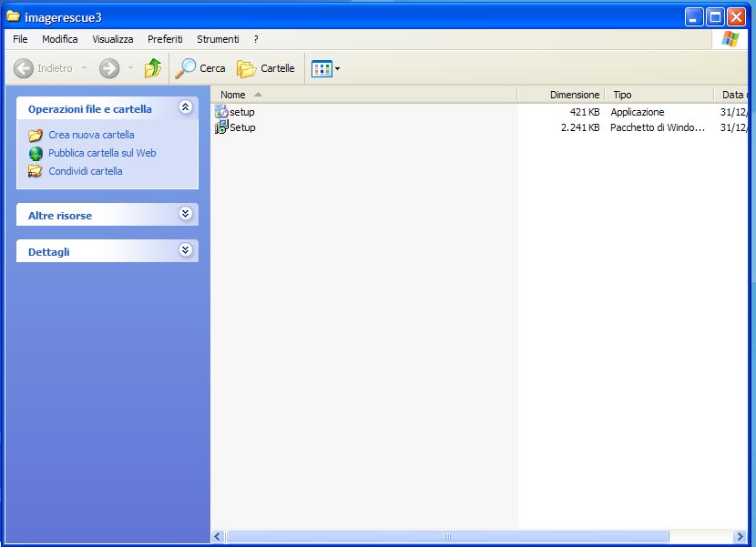756x547 pixels.
Task: Click the globe publish-to-web icon
Action: 36,154
